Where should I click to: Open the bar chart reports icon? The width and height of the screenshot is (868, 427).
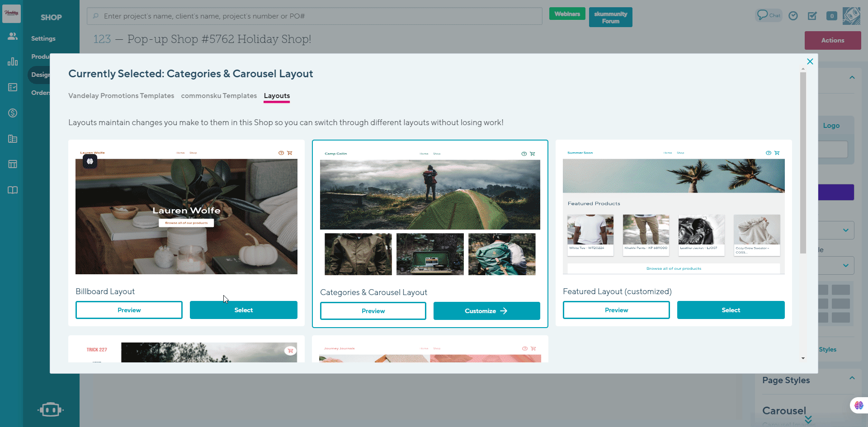(x=13, y=61)
